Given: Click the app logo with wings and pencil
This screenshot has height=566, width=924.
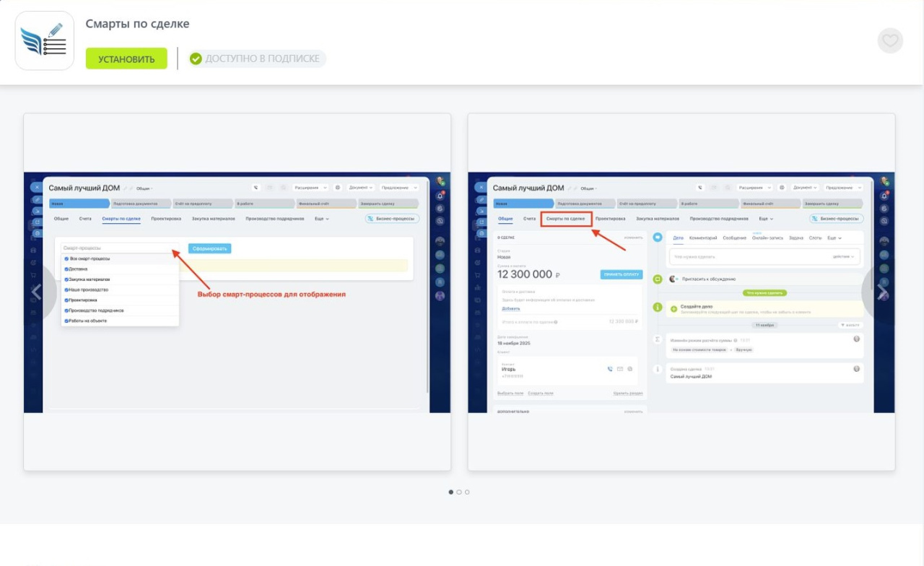Looking at the screenshot, I should (x=45, y=40).
